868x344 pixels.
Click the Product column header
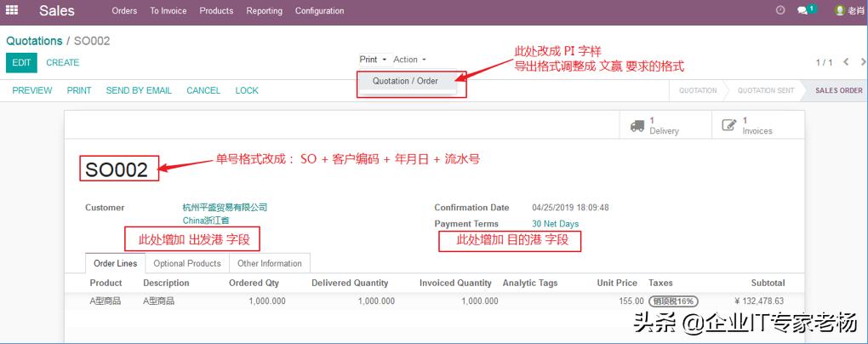tap(106, 283)
